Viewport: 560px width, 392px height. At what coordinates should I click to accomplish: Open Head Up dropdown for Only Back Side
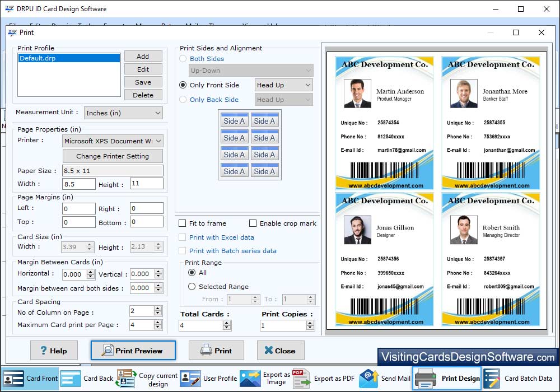click(x=283, y=100)
